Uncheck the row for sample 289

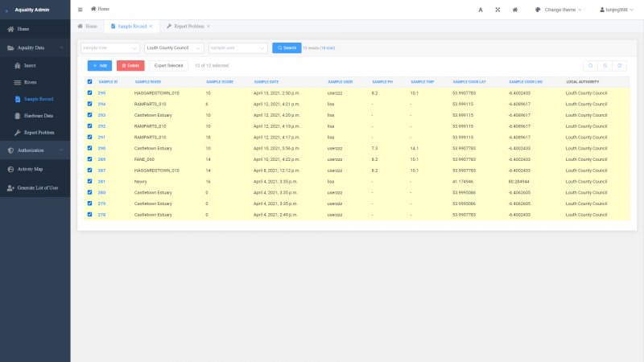(x=89, y=159)
